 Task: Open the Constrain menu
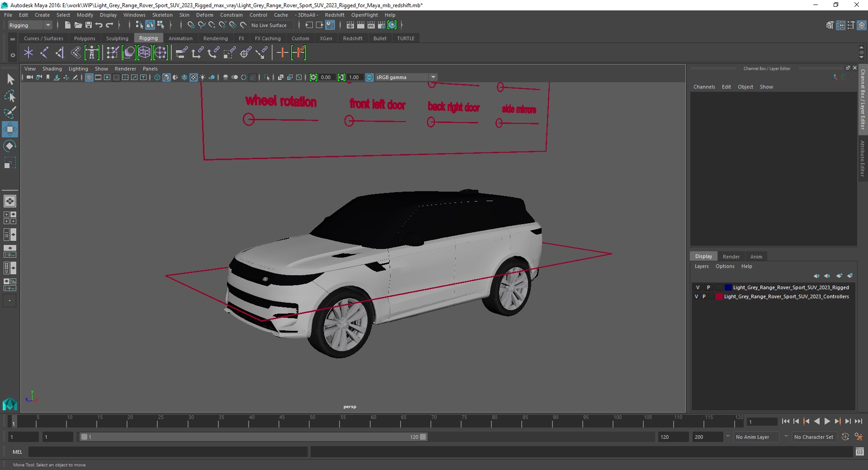[x=231, y=15]
